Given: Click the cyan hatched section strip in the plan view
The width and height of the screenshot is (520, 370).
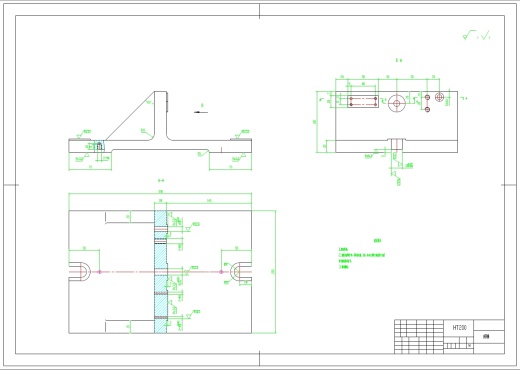Looking at the screenshot, I should coord(161,272).
